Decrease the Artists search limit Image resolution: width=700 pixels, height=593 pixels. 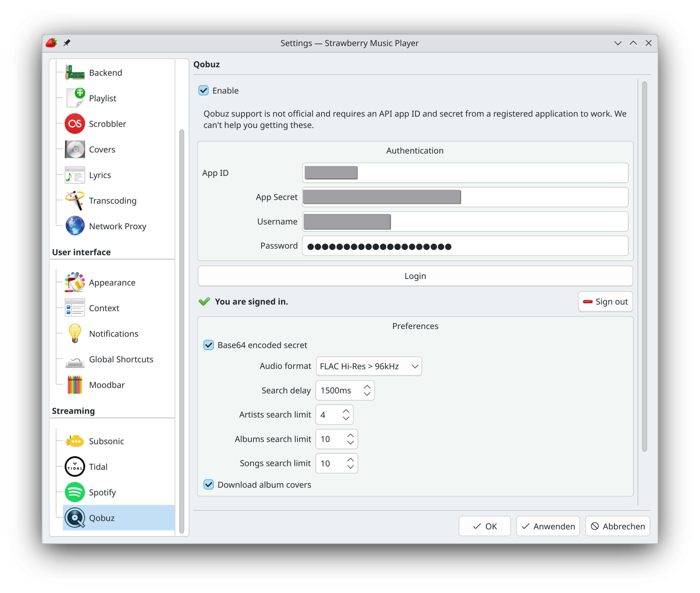tap(346, 418)
